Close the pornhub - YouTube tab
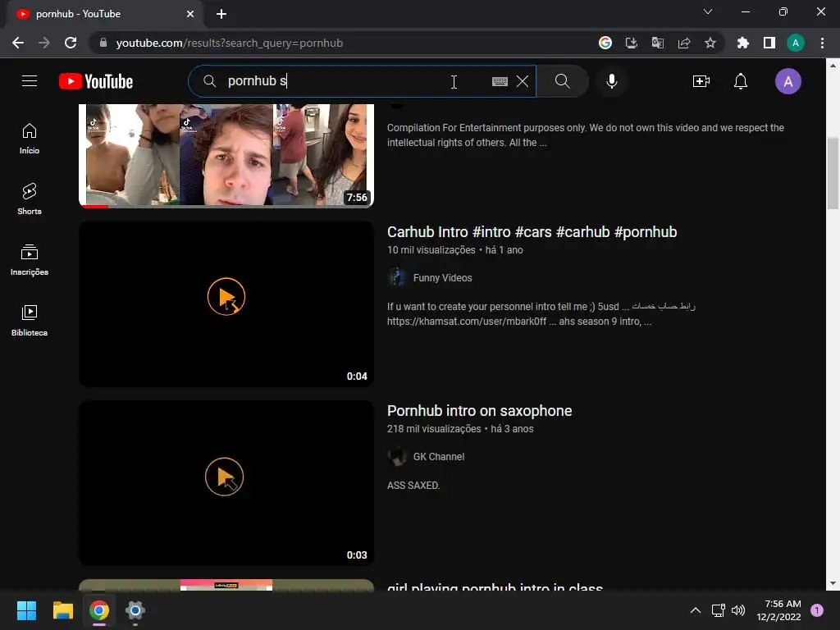 point(190,14)
